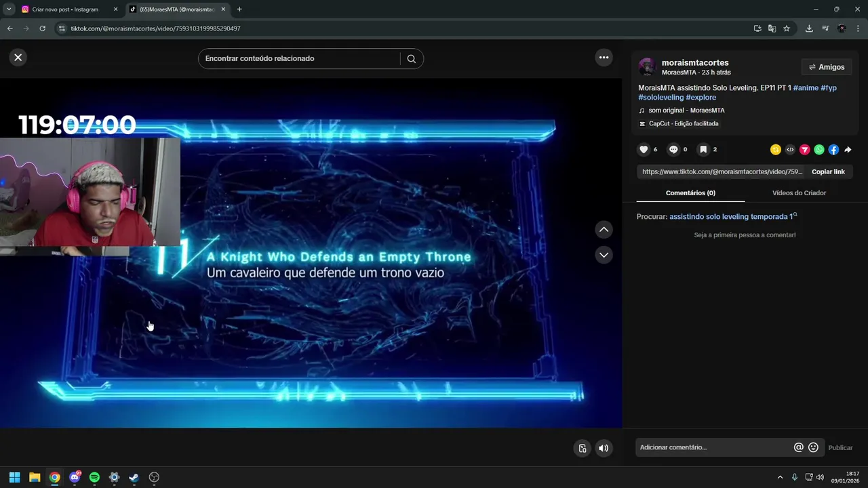This screenshot has width=868, height=488.
Task: Open Chrome three-dot menu
Action: [859, 28]
